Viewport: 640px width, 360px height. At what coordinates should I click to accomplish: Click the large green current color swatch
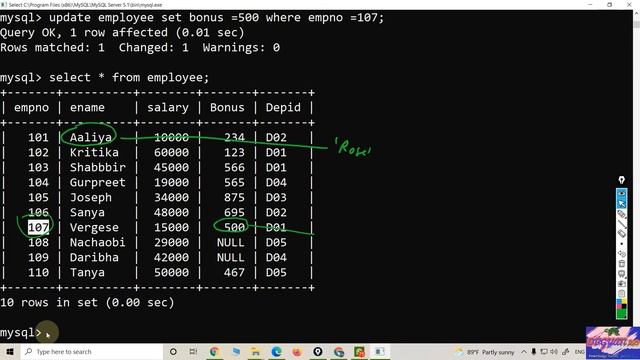621,313
